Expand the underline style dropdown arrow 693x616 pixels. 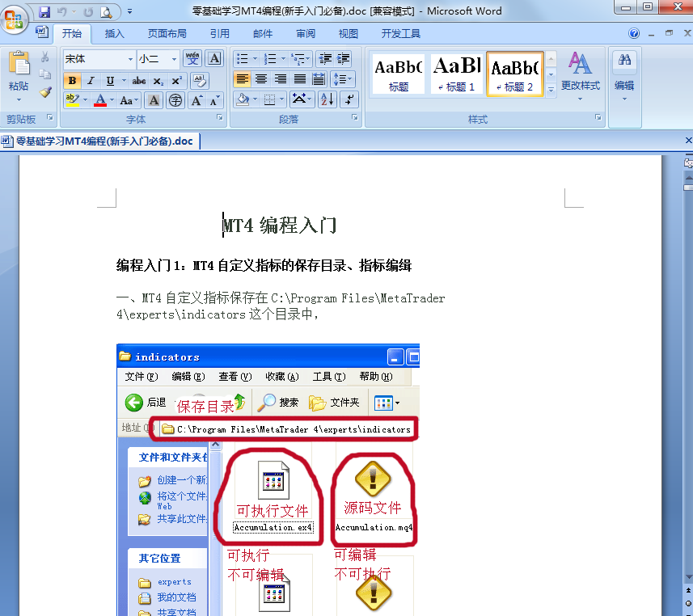point(124,80)
